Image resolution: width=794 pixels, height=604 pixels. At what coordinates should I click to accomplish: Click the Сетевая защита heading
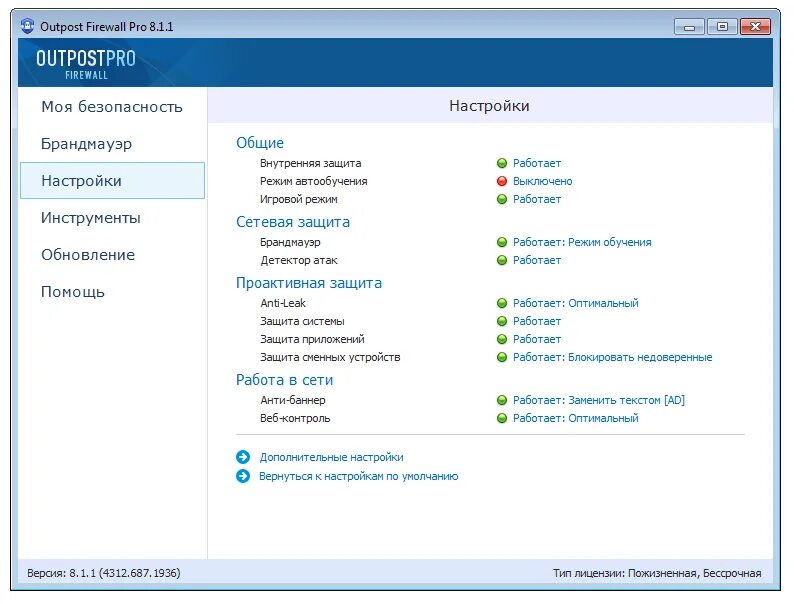click(293, 222)
